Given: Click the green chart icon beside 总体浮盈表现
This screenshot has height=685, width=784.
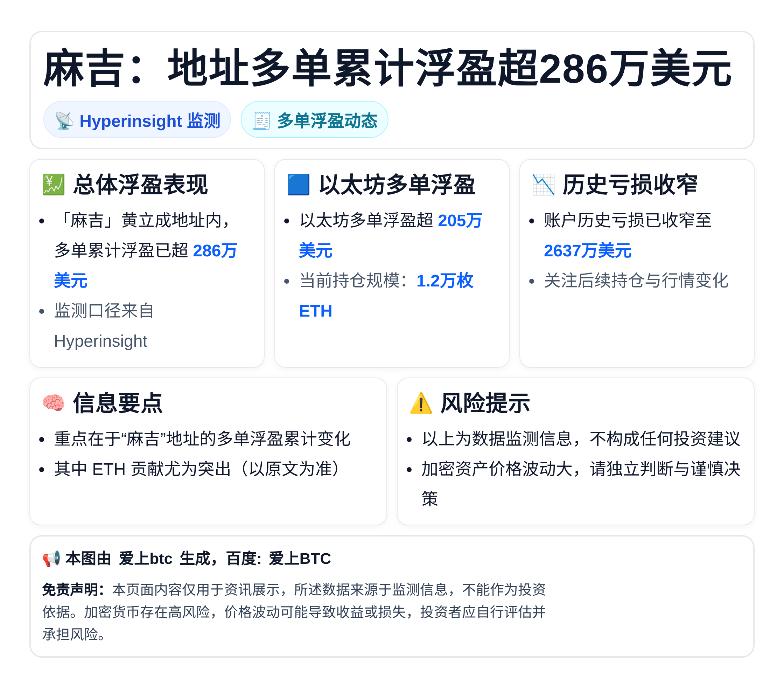Looking at the screenshot, I should tap(54, 185).
